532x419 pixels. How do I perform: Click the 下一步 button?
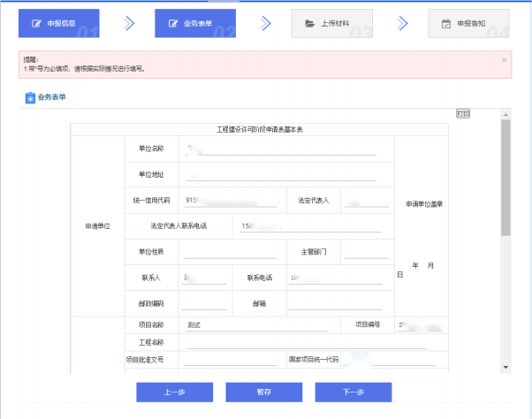[x=353, y=392]
